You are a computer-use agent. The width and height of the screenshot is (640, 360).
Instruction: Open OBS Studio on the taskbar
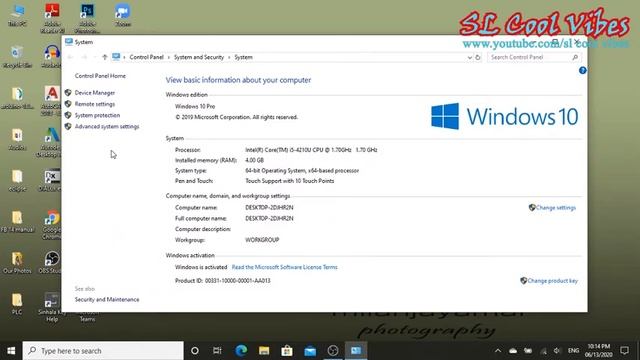(333, 351)
